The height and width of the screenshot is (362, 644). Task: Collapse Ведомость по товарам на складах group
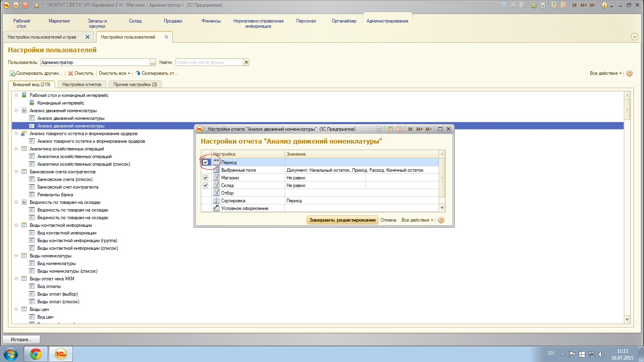point(17,202)
